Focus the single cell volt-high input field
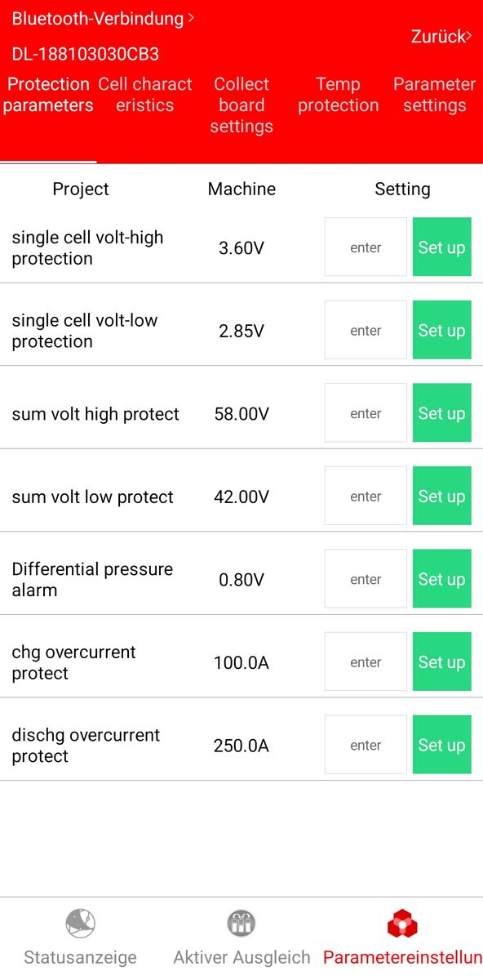This screenshot has height=980, width=483. (x=366, y=247)
